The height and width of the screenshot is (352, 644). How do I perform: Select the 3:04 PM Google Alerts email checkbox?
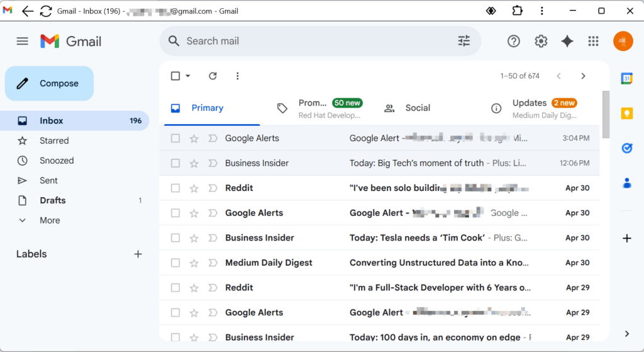tap(175, 138)
